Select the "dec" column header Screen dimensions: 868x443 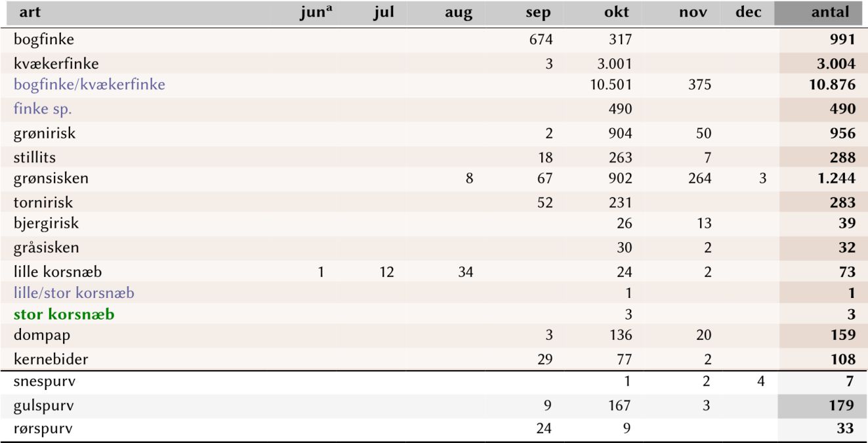tap(749, 12)
